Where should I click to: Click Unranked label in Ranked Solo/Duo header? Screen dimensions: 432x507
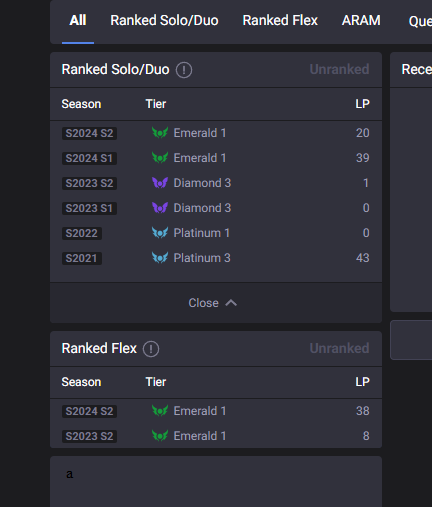pyautogui.click(x=339, y=70)
